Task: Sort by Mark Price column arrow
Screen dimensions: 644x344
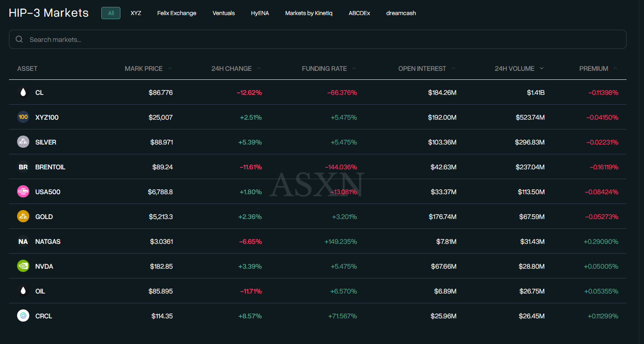Action: [x=170, y=68]
